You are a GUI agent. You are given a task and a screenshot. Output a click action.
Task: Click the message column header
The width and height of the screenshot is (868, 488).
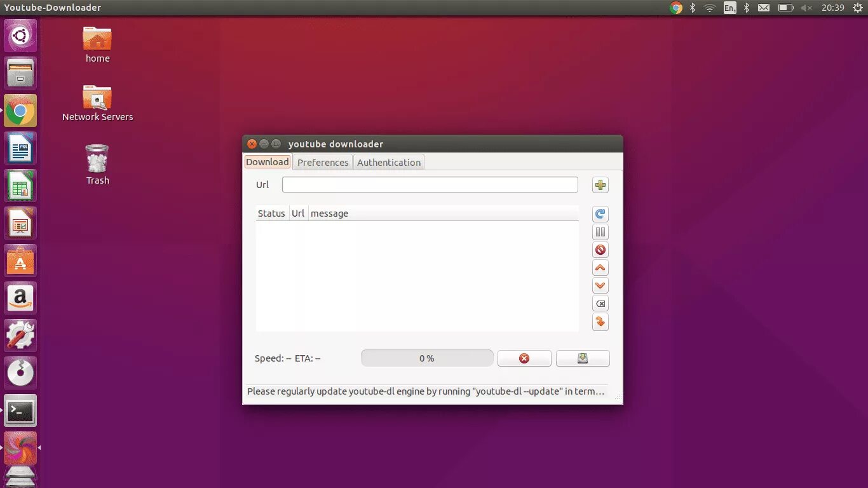(444, 213)
